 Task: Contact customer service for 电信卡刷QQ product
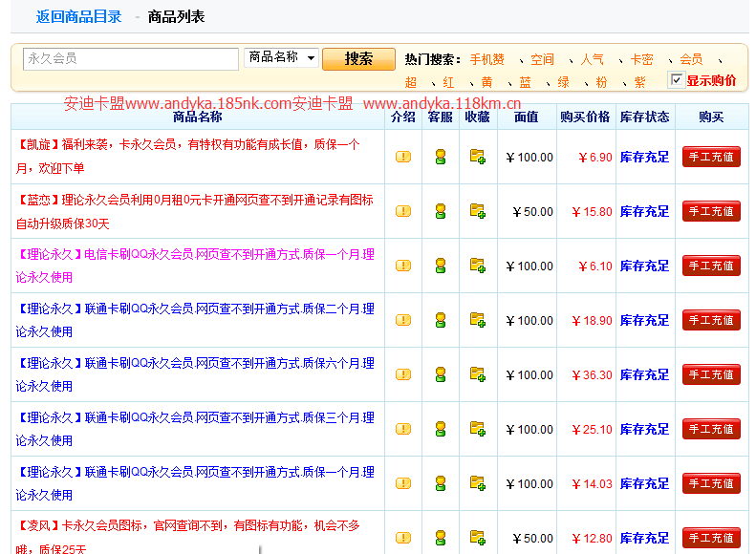point(441,266)
